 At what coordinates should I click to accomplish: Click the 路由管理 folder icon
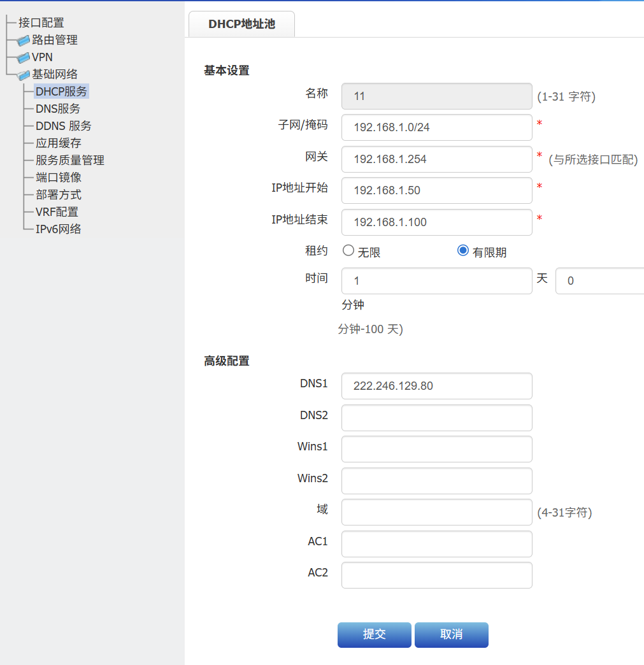click(24, 41)
